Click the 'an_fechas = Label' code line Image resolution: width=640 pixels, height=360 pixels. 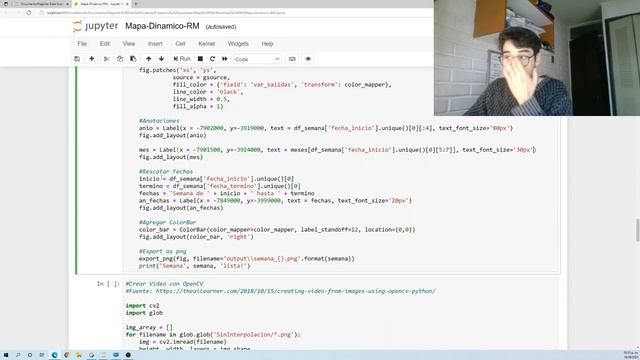tap(275, 201)
